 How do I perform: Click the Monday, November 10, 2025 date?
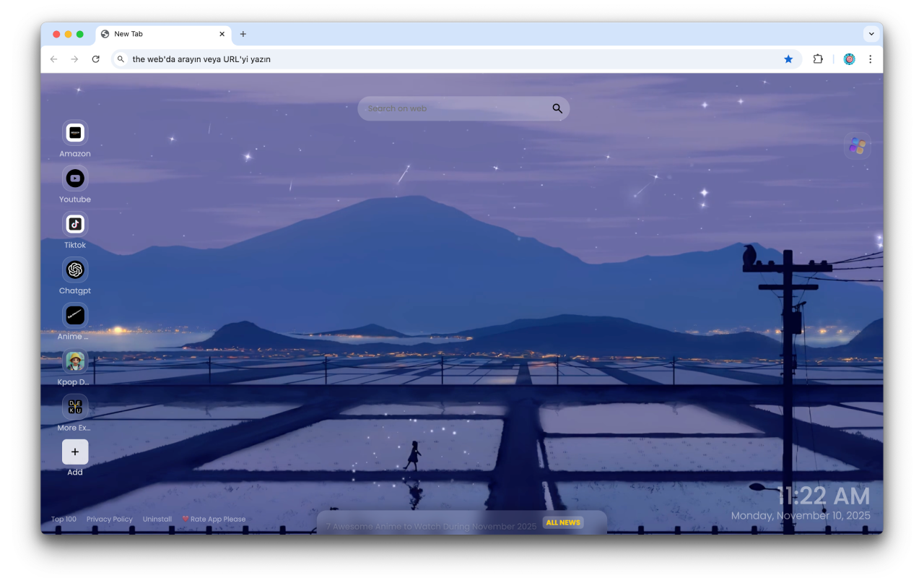801,516
